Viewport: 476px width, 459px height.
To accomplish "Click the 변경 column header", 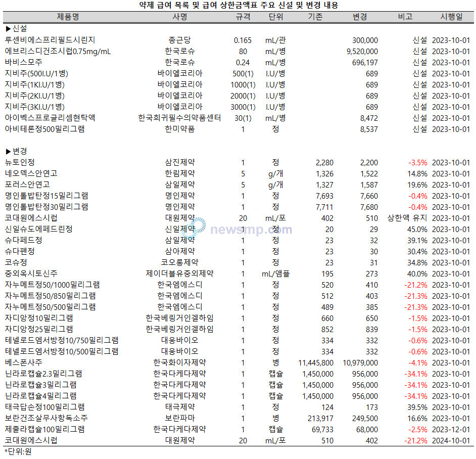I will point(360,17).
